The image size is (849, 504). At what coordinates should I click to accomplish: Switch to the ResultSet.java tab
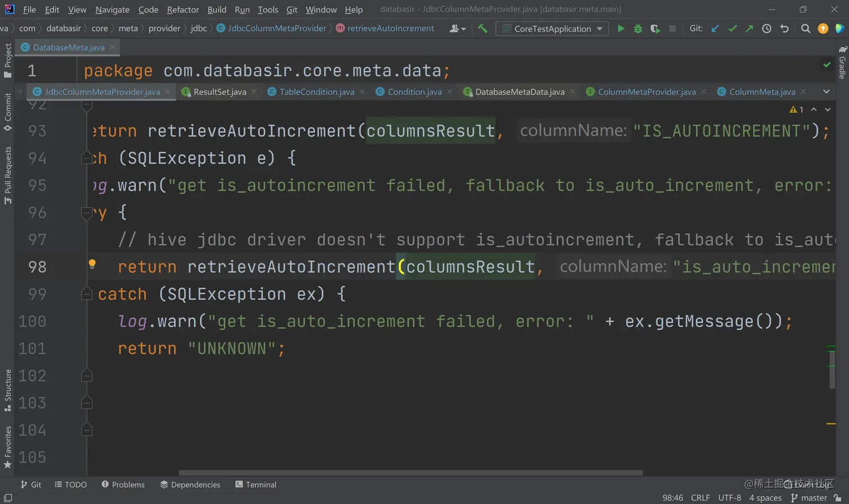(x=220, y=91)
